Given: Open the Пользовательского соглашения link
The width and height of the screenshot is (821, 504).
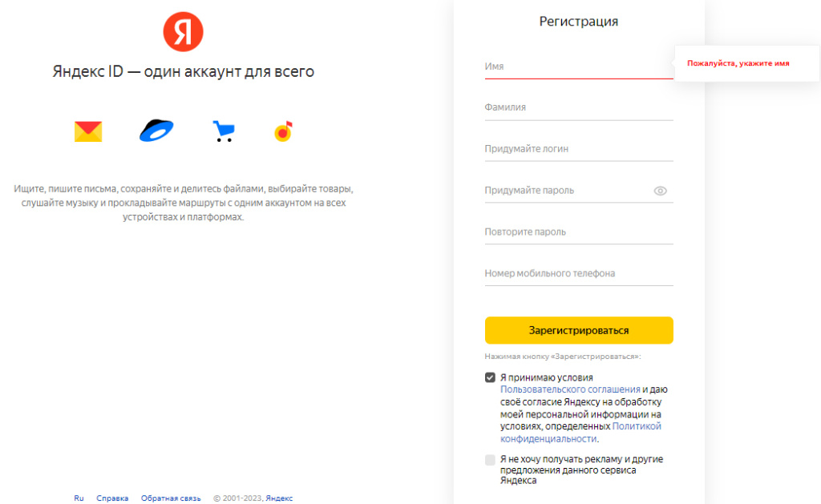Looking at the screenshot, I should 570,389.
